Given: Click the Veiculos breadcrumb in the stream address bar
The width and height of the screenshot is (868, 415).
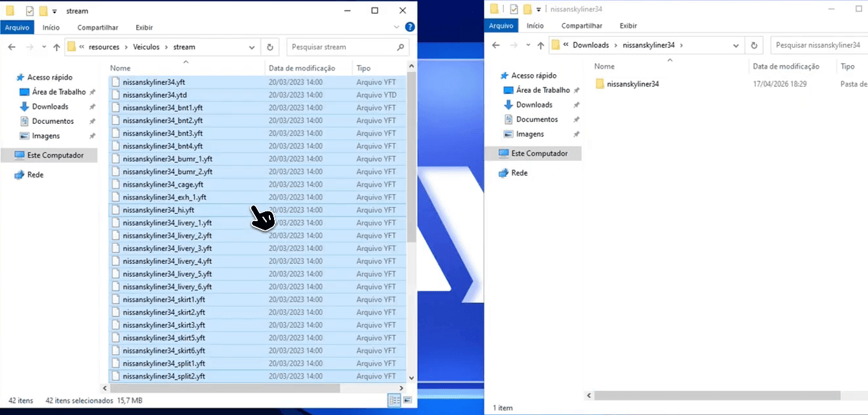Looking at the screenshot, I should click(145, 47).
